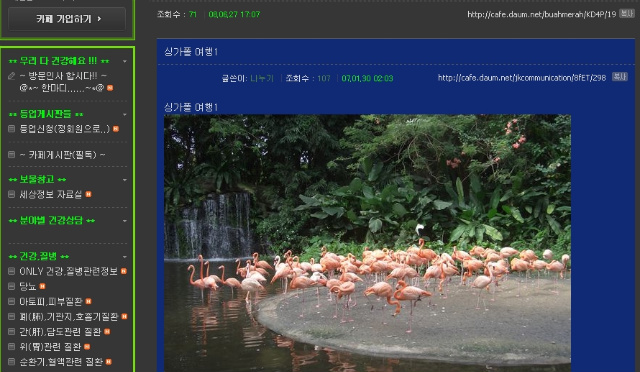640x372 pixels.
Task: Click the 싱가폴 여행1 heading in blue header
Action: pos(191,52)
